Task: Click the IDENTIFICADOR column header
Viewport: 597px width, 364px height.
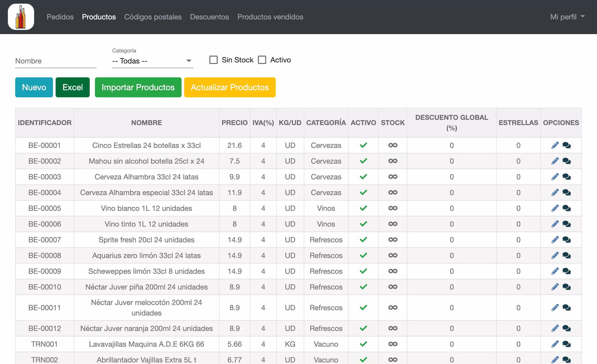Action: coord(45,123)
